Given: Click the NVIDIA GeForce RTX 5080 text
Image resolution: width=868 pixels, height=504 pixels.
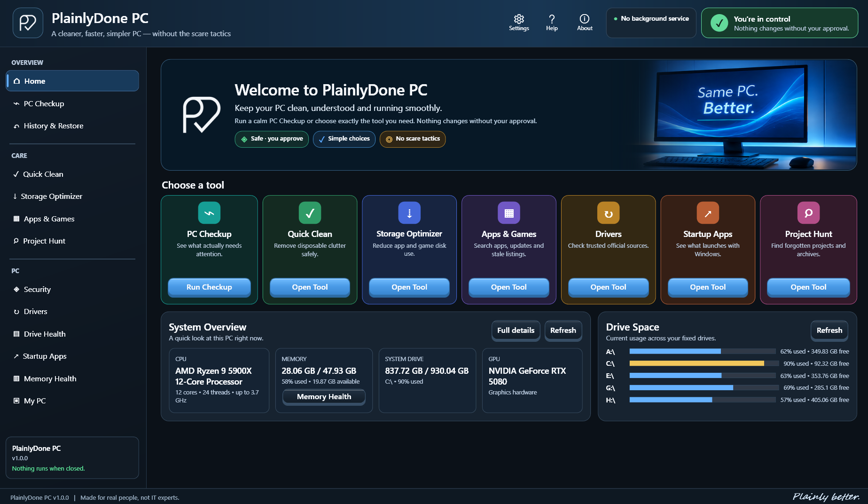Looking at the screenshot, I should (x=527, y=376).
